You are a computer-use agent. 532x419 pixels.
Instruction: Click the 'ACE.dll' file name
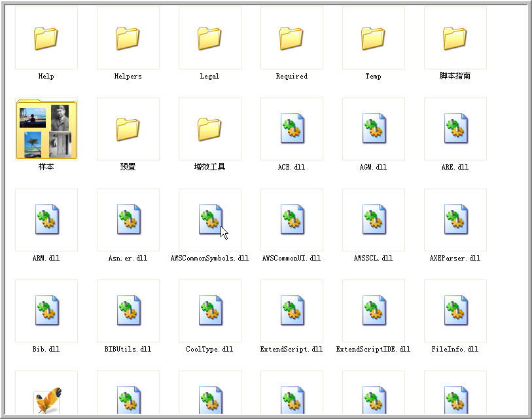tap(291, 167)
